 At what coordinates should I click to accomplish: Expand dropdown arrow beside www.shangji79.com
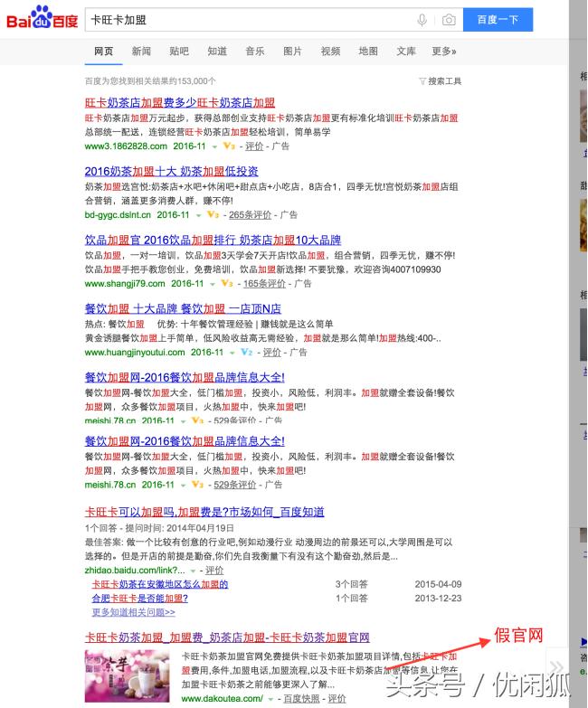[x=213, y=284]
